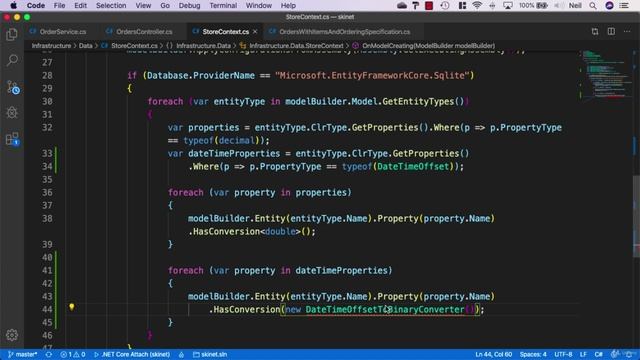640x360 pixels.
Task: Click the Neil user menu bar item
Action: [575, 5]
